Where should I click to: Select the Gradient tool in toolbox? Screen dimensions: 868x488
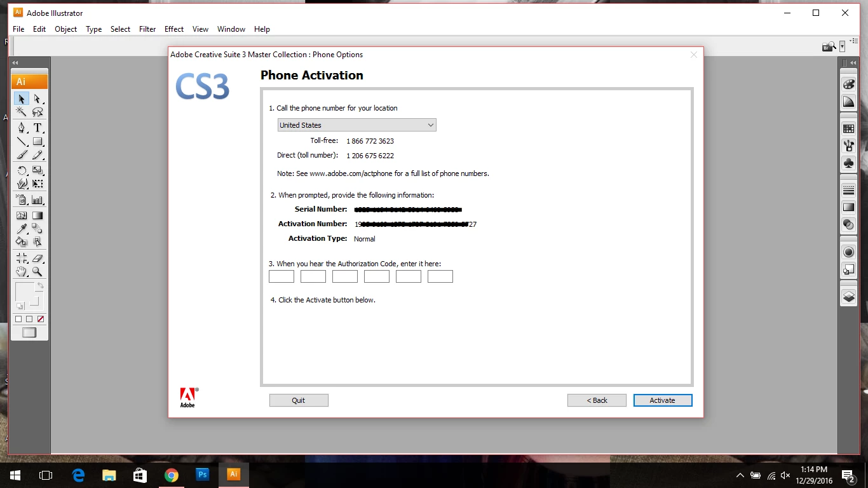point(37,215)
